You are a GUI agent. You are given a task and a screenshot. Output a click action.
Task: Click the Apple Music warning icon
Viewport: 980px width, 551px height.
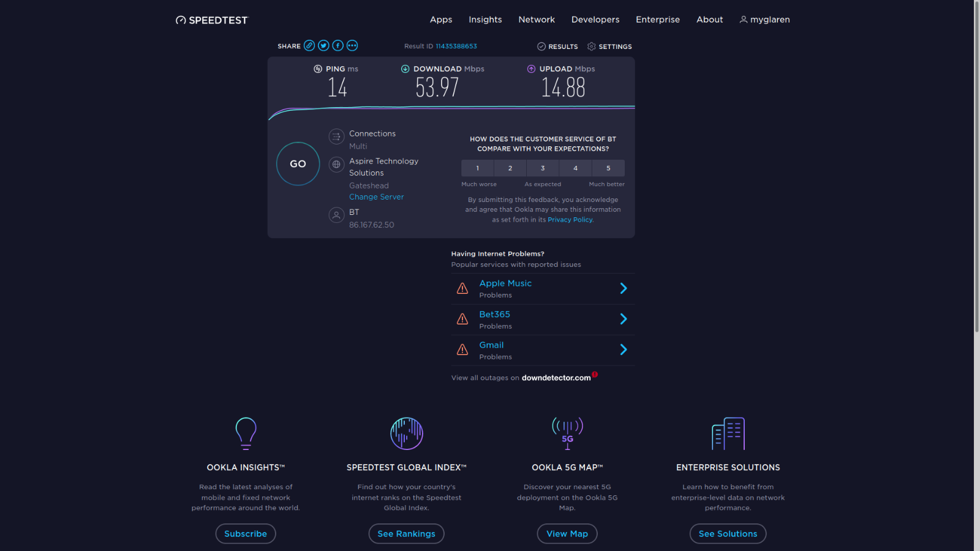point(462,288)
